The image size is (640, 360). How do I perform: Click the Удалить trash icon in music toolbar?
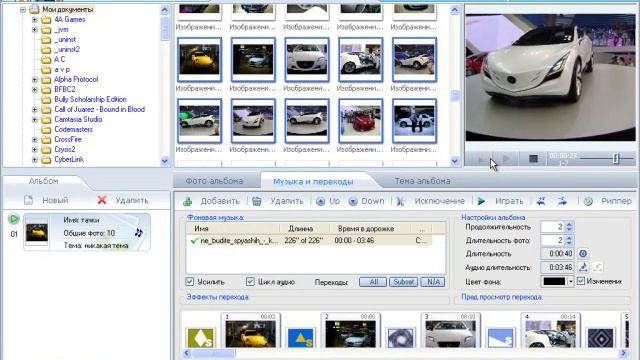pyautogui.click(x=257, y=201)
